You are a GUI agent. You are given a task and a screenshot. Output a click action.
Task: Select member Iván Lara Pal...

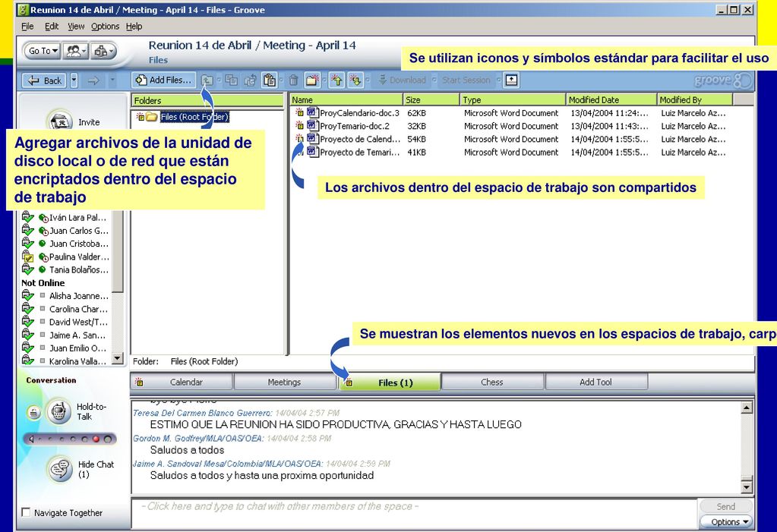pos(77,218)
